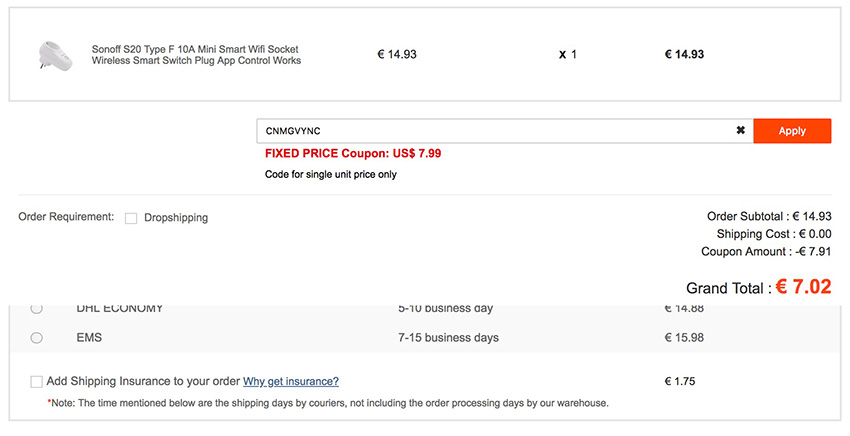Click the x 1 product quantity
The height and width of the screenshot is (436, 850).
568,55
